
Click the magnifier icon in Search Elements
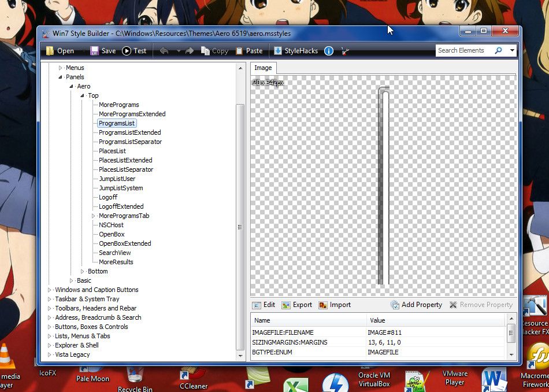pos(498,50)
